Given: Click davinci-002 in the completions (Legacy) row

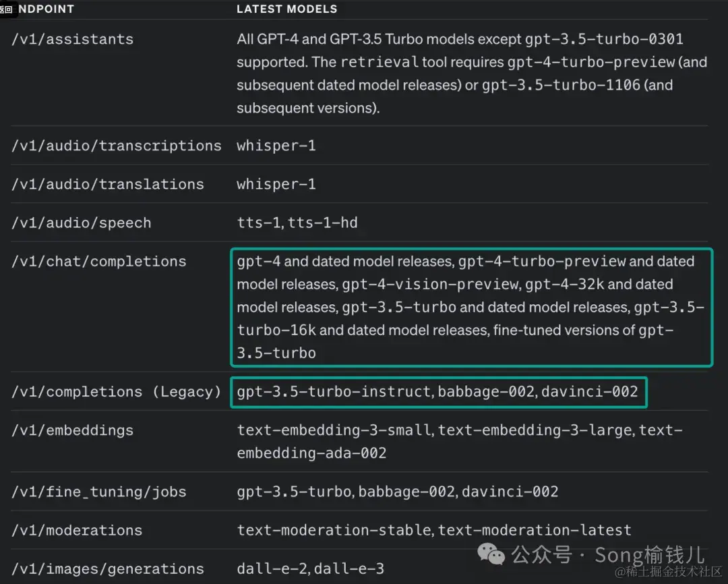Looking at the screenshot, I should (590, 392).
